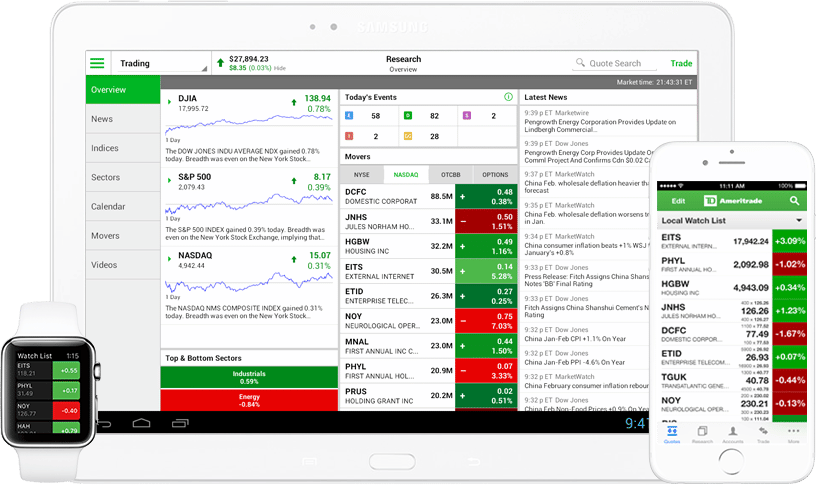This screenshot has height=485, width=817.
Task: Select the DCFC mover row
Action: [428, 196]
